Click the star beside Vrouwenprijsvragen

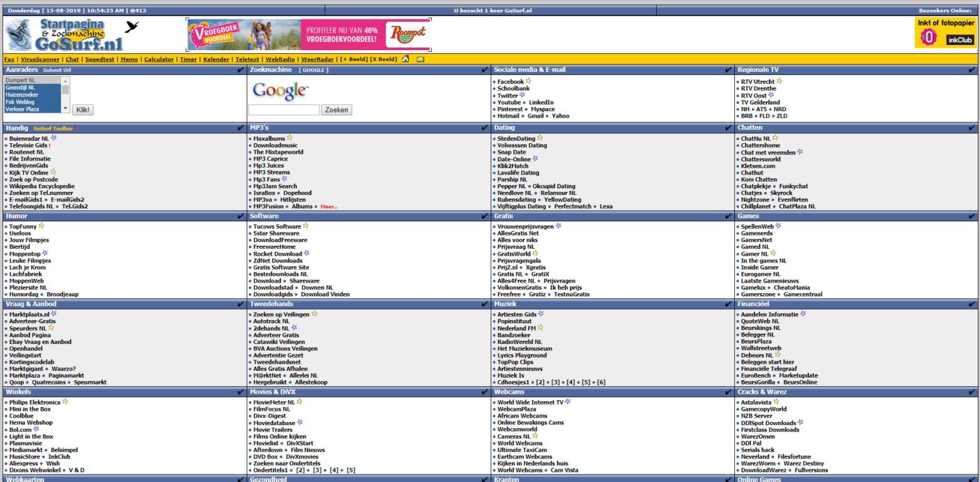point(559,226)
